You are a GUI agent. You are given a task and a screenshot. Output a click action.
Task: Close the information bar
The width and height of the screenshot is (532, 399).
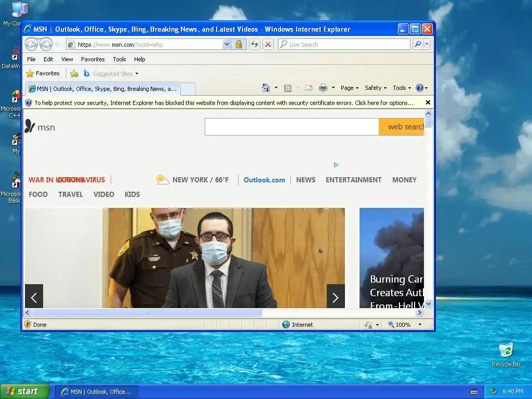(x=428, y=102)
